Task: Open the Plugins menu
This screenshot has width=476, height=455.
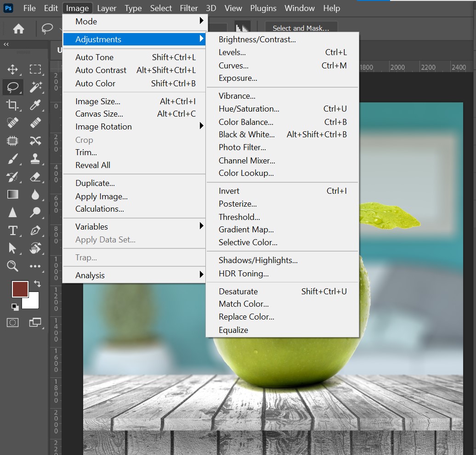Action: click(263, 8)
